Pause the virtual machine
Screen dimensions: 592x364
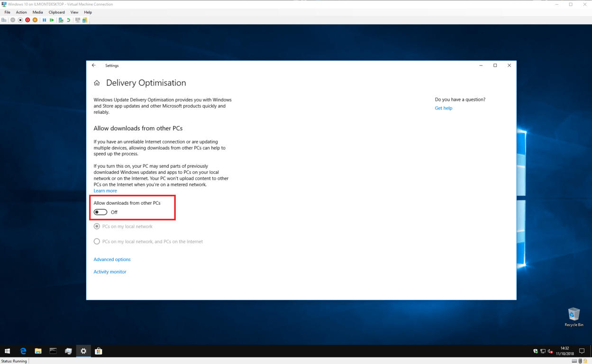45,20
